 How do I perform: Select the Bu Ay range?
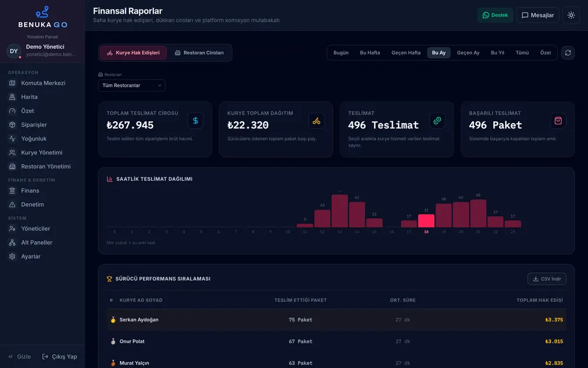439,52
